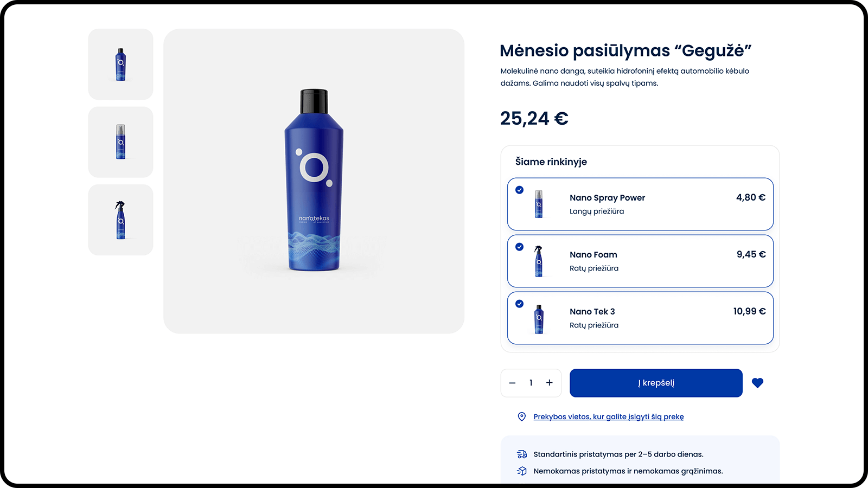The height and width of the screenshot is (488, 868).
Task: Click the location pin icon near store link
Action: pyautogui.click(x=521, y=416)
